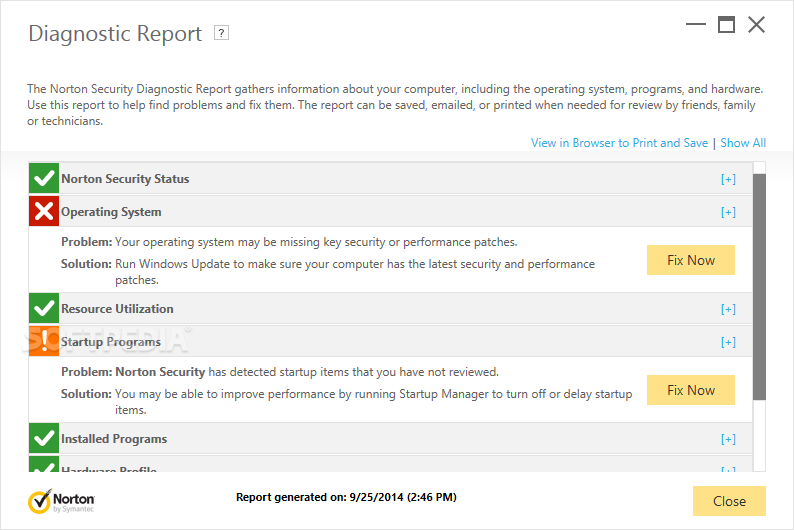Viewport: 794px width, 530px height.
Task: Expand the Installed Programs section
Action: (x=728, y=439)
